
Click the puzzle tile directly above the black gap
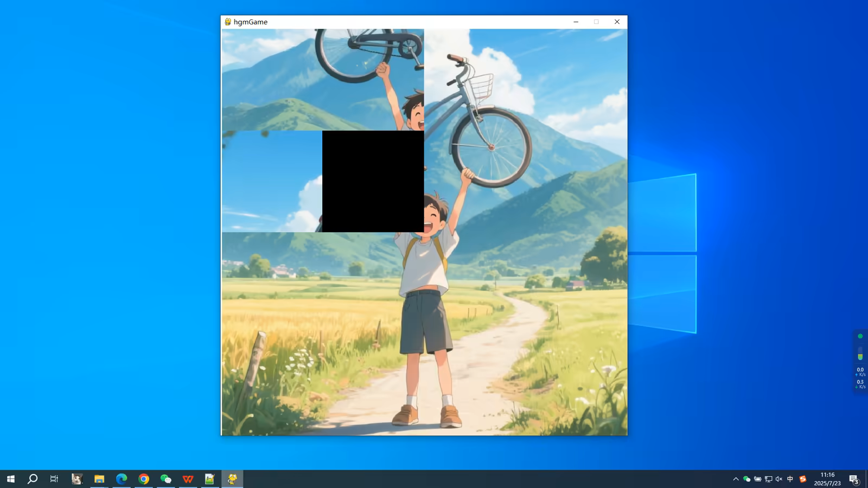pyautogui.click(x=373, y=80)
